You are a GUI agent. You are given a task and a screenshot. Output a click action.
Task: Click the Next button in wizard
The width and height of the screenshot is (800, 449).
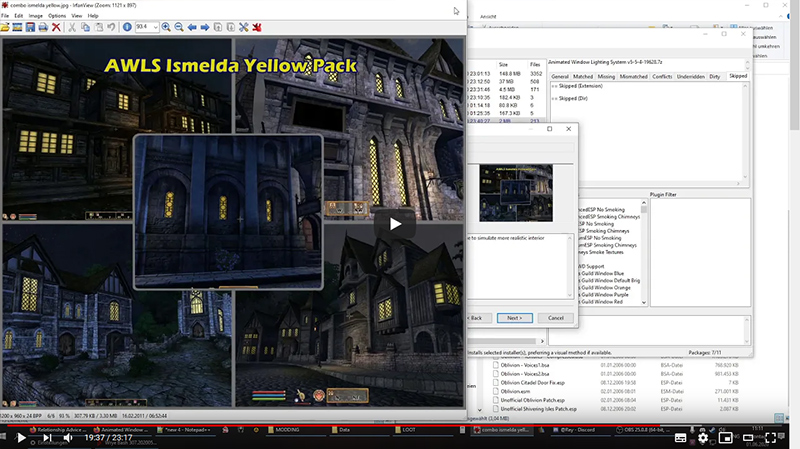click(514, 318)
